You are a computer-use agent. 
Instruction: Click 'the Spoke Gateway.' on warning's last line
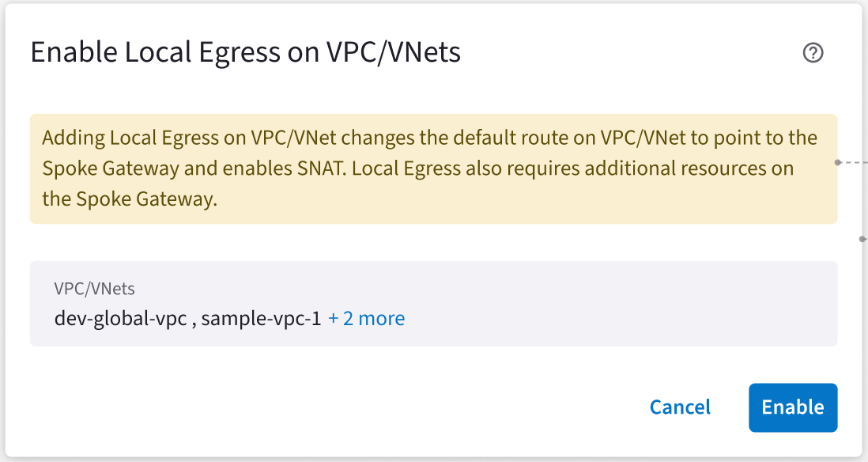(129, 199)
